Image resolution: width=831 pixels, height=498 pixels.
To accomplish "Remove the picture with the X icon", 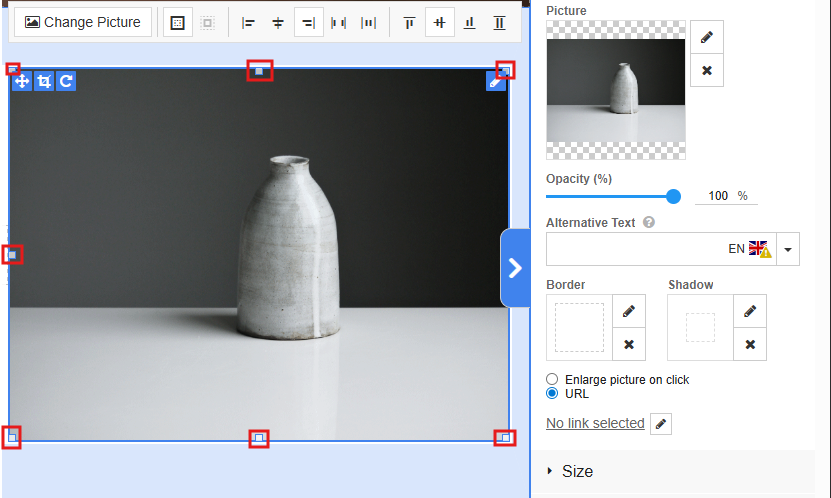I will click(707, 71).
